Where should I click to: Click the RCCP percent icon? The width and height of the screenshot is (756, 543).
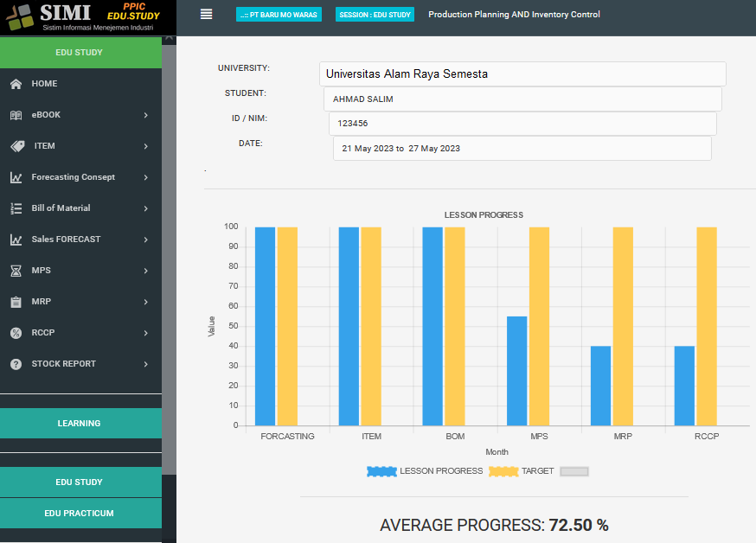click(16, 333)
